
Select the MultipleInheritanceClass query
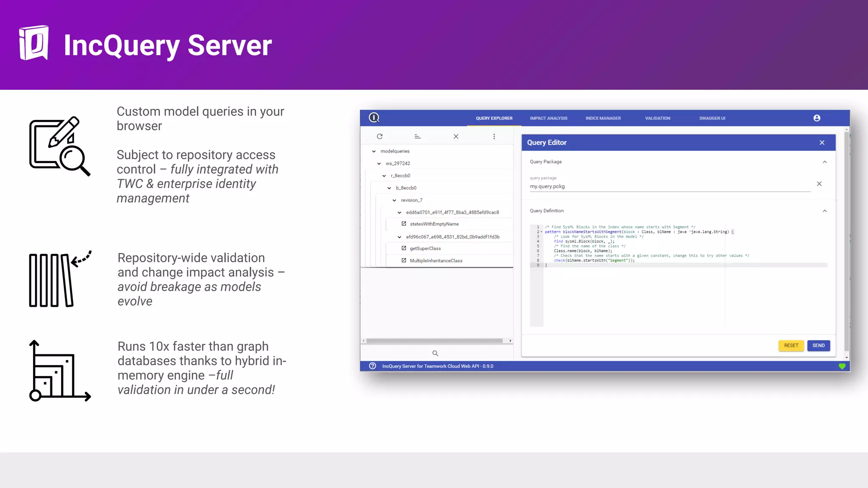coord(436,261)
